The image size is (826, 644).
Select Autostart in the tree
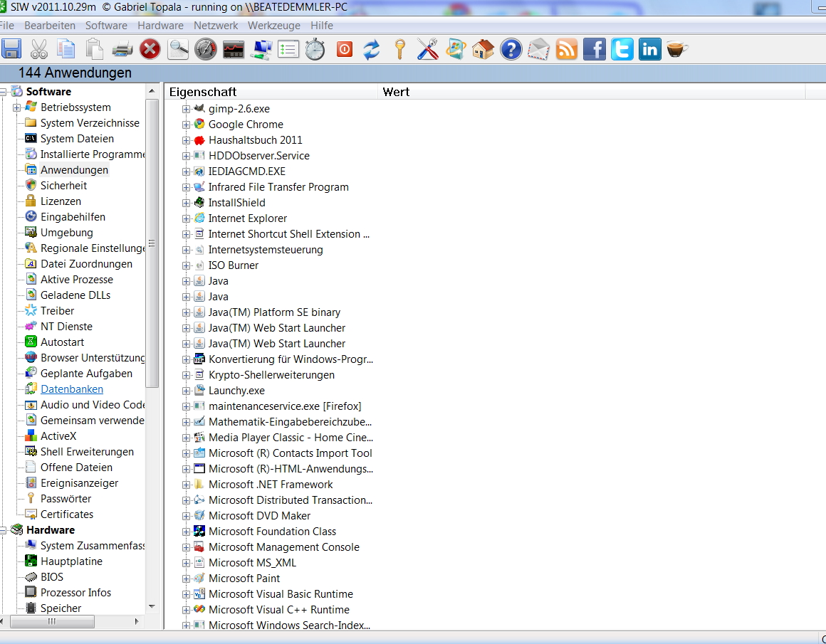point(62,342)
